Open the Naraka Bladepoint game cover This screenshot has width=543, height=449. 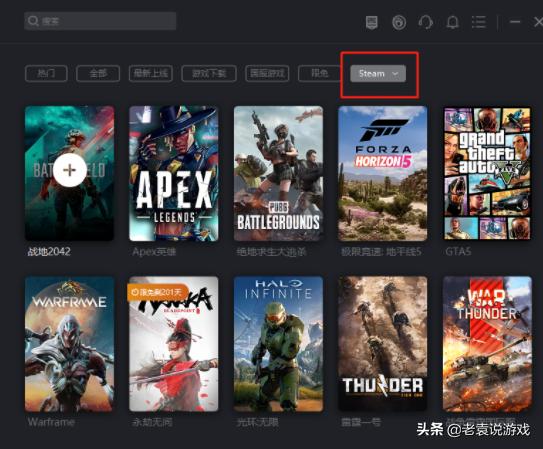(x=174, y=344)
